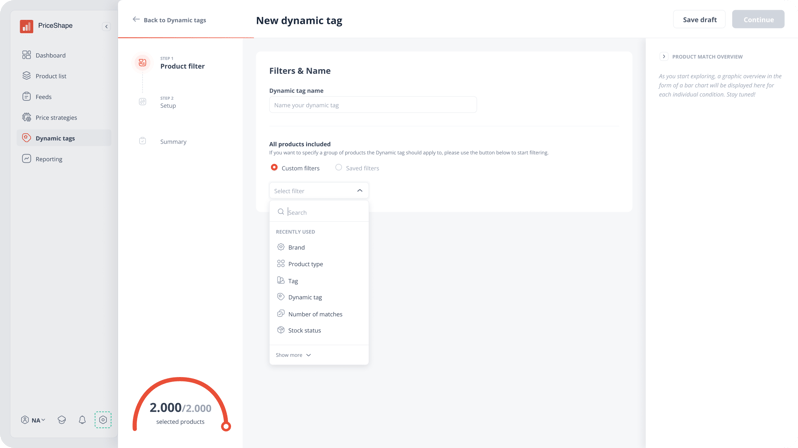Screen dimensions: 798x448
Task: Open the Reporting chart icon
Action: (26, 158)
